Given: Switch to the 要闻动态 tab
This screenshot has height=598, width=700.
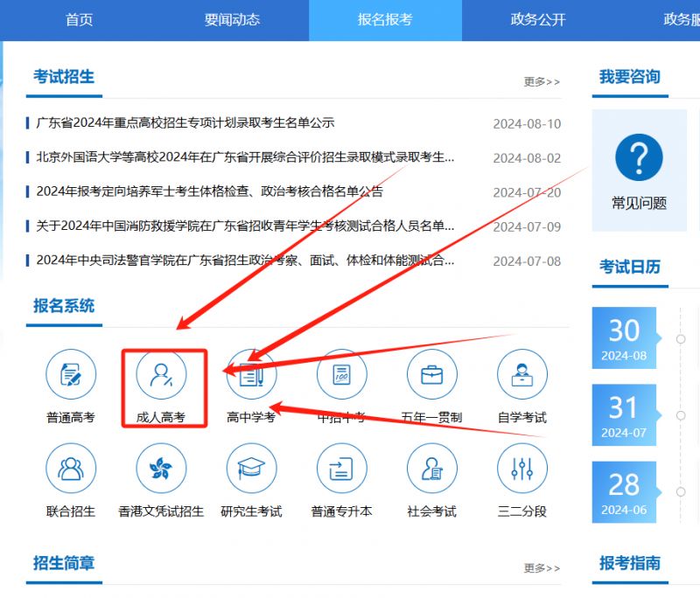Looking at the screenshot, I should pyautogui.click(x=232, y=19).
